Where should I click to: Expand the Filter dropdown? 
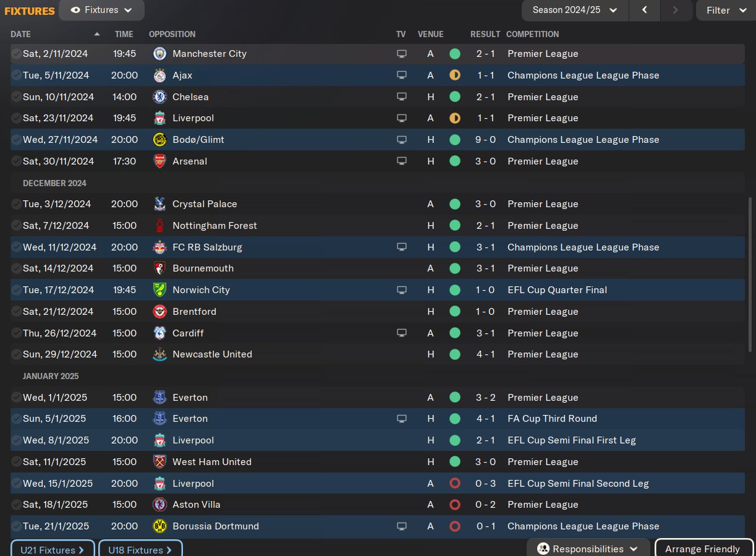[x=726, y=10]
